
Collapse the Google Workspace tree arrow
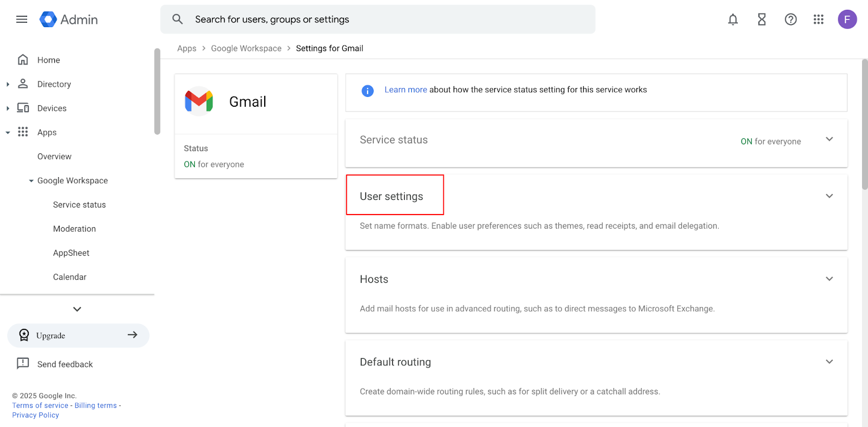click(31, 181)
